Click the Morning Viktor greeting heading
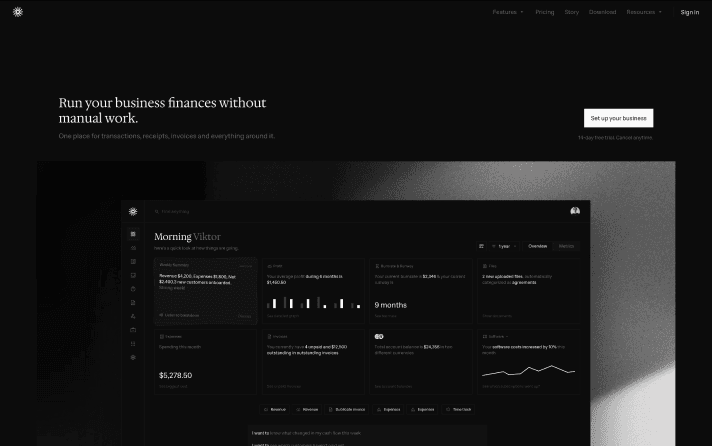712x446 pixels. point(187,237)
